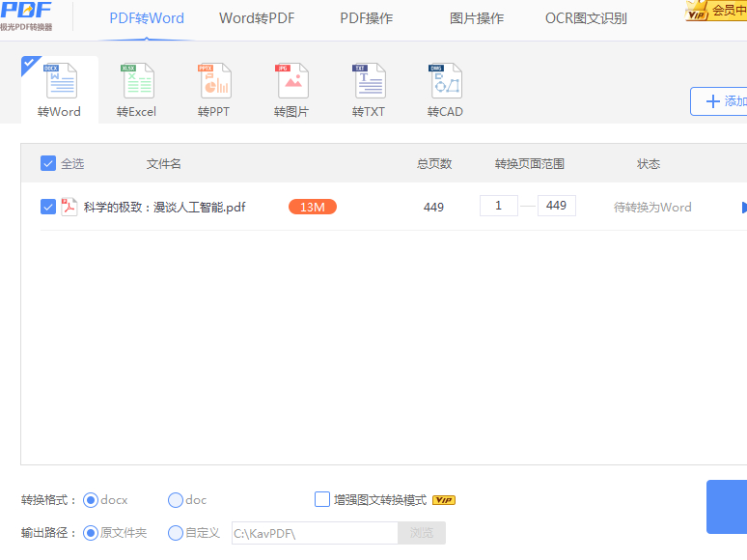Image resolution: width=747 pixels, height=560 pixels.
Task: Uncheck the 科学的极致 file row checkbox
Action: pos(48,207)
